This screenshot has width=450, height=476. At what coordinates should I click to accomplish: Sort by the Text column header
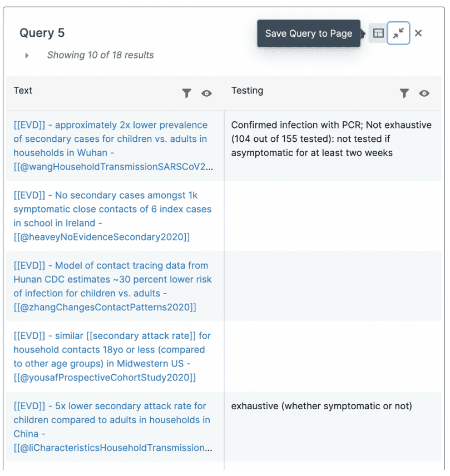pos(23,91)
